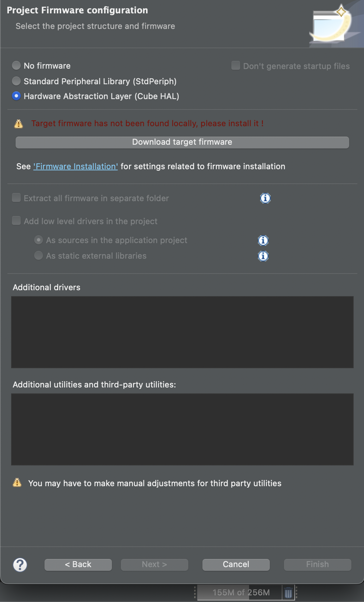The image size is (364, 602).
Task: Click warning icon next to firmware error
Action: (19, 124)
